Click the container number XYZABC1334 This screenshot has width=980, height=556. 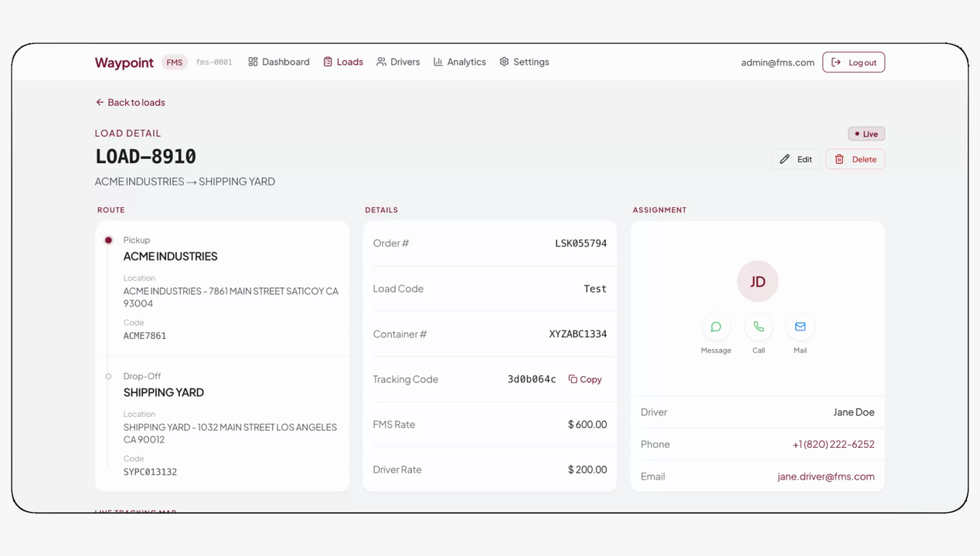tap(578, 334)
